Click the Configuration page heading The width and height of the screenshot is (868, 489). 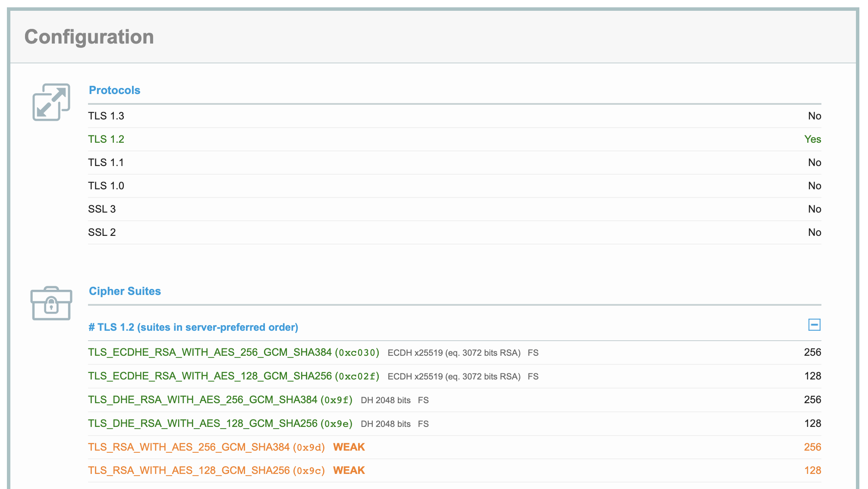tap(89, 37)
